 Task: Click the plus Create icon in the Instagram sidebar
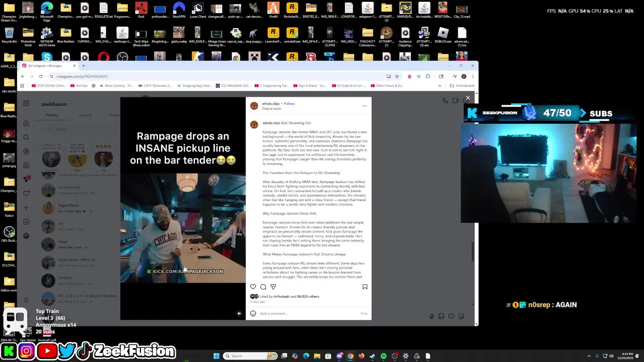pos(26,208)
